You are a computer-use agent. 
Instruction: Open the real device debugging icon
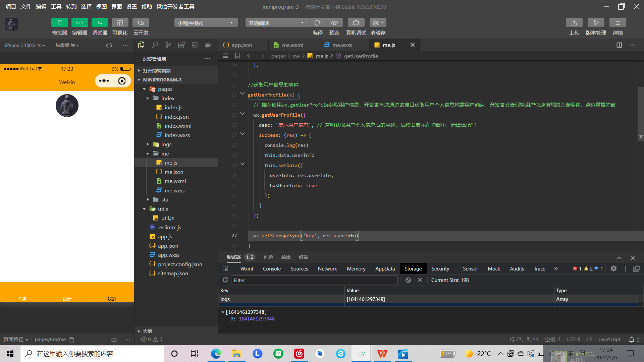click(x=356, y=23)
